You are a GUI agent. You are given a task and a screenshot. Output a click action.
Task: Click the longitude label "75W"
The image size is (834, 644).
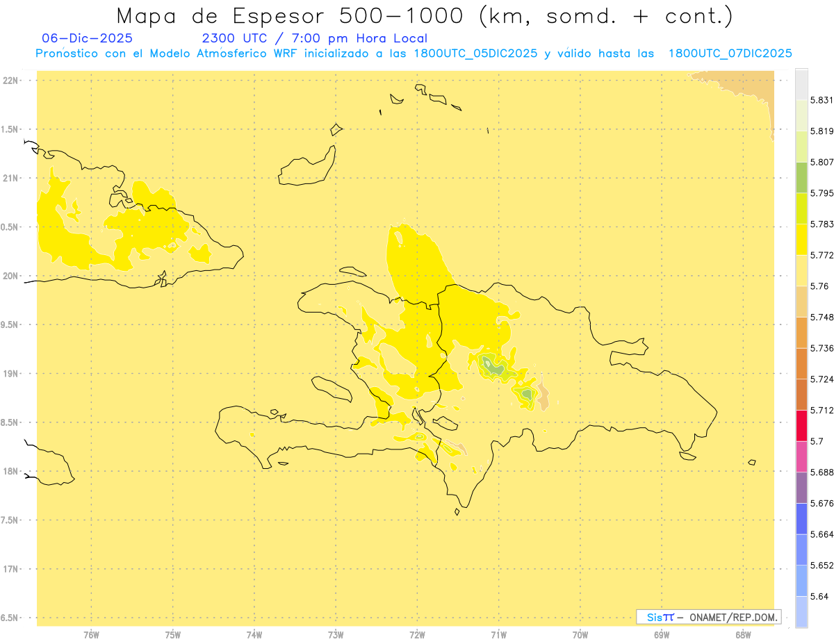(172, 635)
